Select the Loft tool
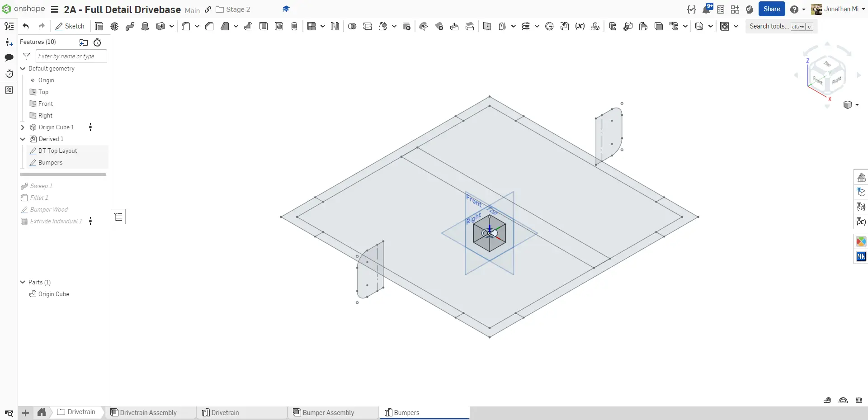This screenshot has width=868, height=420. pos(145,26)
